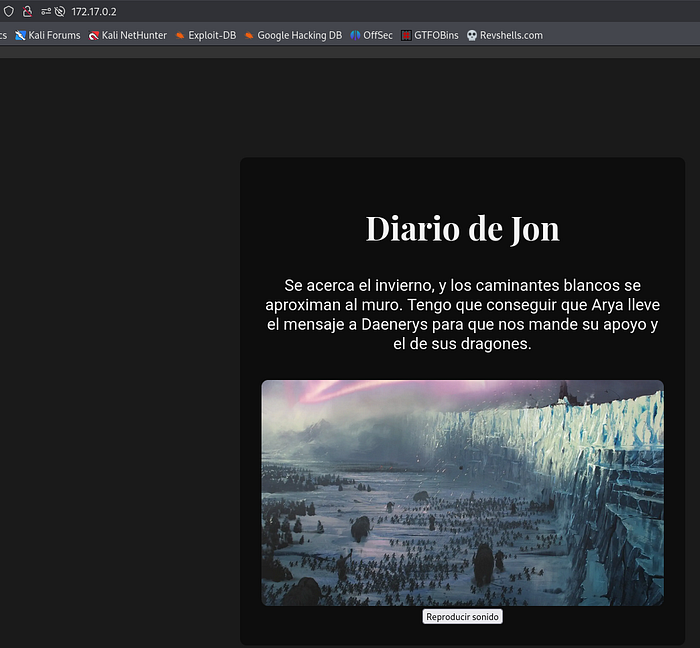Click the Kali NetHunter favicon icon
This screenshot has height=648, width=700.
tap(94, 35)
